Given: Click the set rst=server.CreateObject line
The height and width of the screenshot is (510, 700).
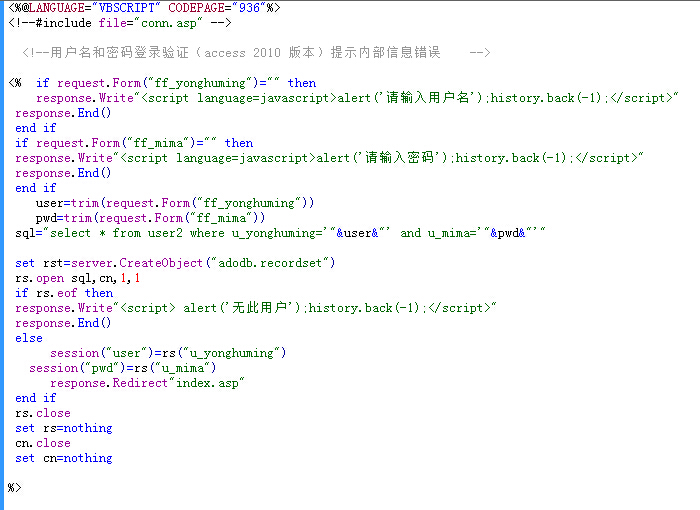Looking at the screenshot, I should click(175, 263).
